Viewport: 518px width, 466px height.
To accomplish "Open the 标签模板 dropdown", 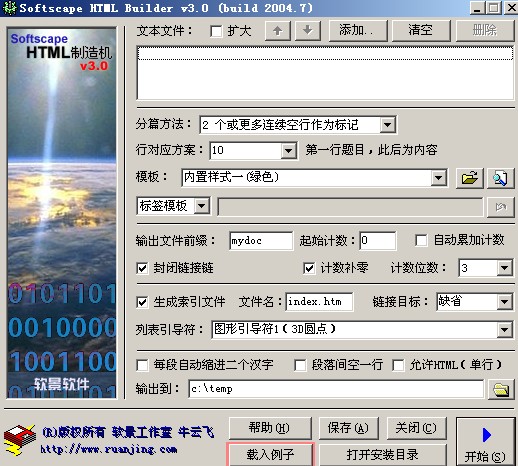I will pos(202,206).
